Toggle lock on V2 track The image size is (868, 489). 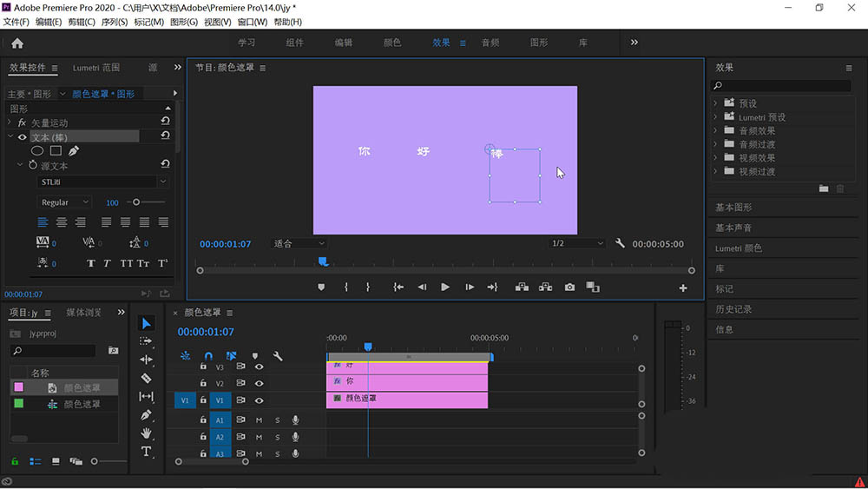pyautogui.click(x=203, y=383)
